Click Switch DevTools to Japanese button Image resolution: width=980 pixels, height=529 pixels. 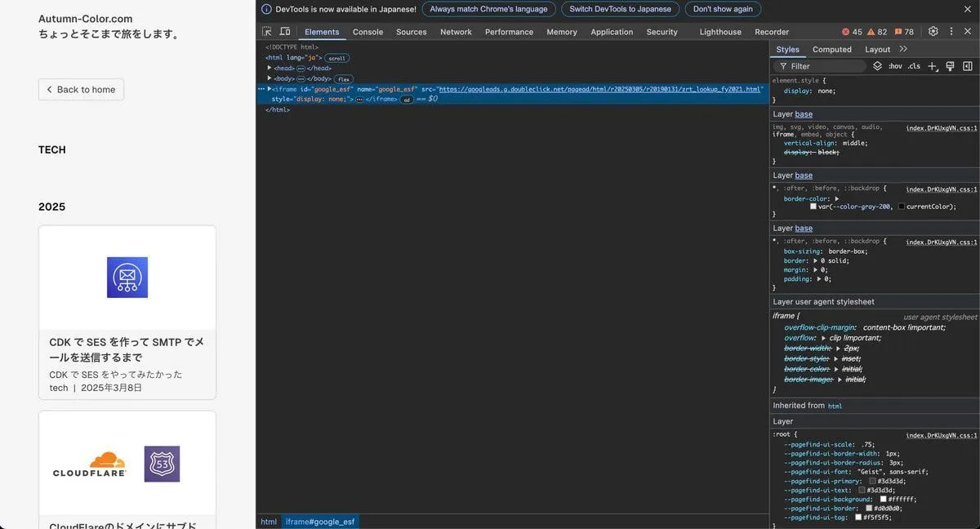(620, 9)
